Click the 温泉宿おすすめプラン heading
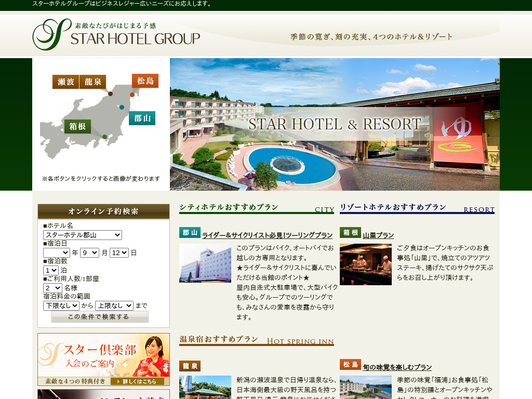 [257, 340]
